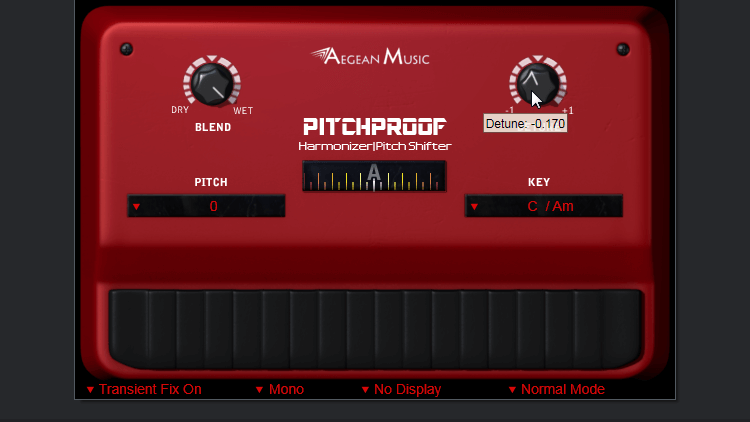Image resolution: width=750 pixels, height=422 pixels.
Task: Click the Harmonizer|Pitch Shifter subtitle
Action: [374, 146]
